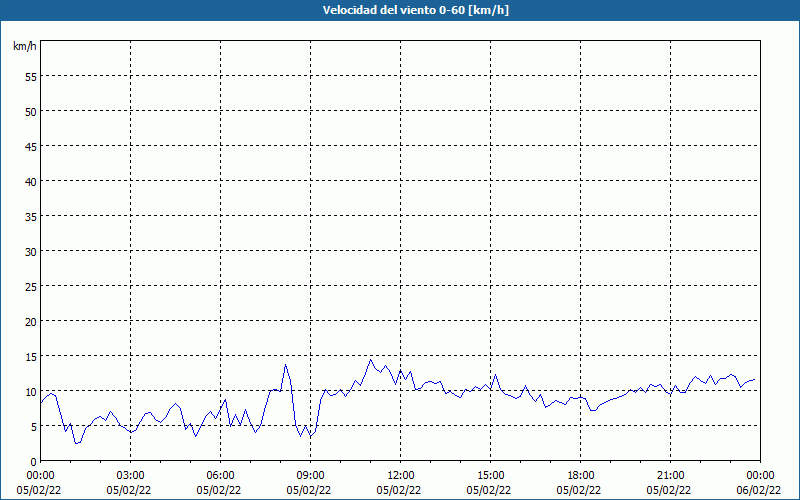Click the "05/02/22" date under 12:00

pyautogui.click(x=398, y=490)
